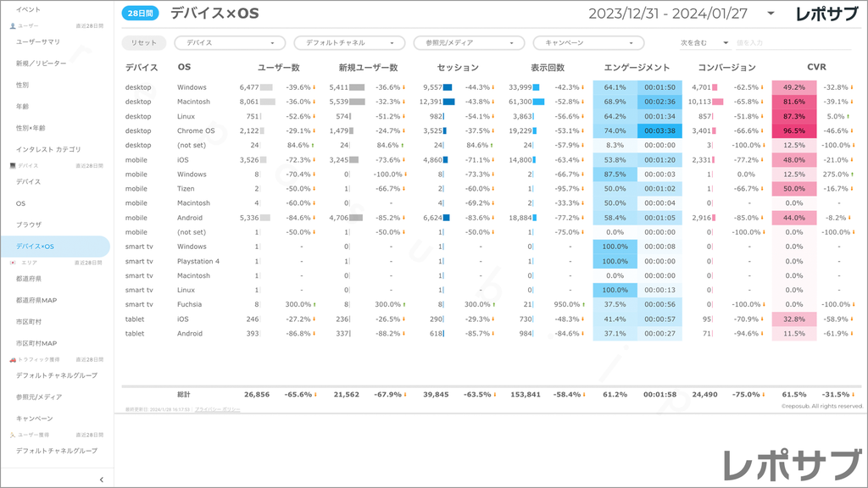Click the デバイス section device icon
868x488 pixels.
pos(12,165)
